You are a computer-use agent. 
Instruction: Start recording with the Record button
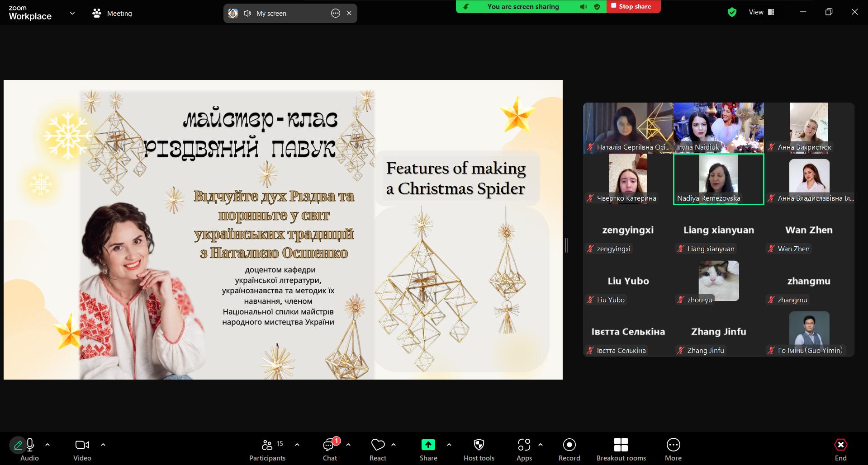569,450
